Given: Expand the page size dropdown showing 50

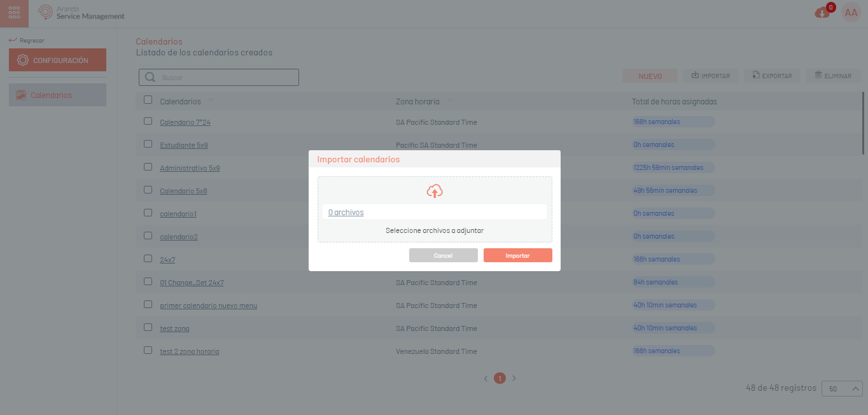Looking at the screenshot, I should pyautogui.click(x=842, y=388).
